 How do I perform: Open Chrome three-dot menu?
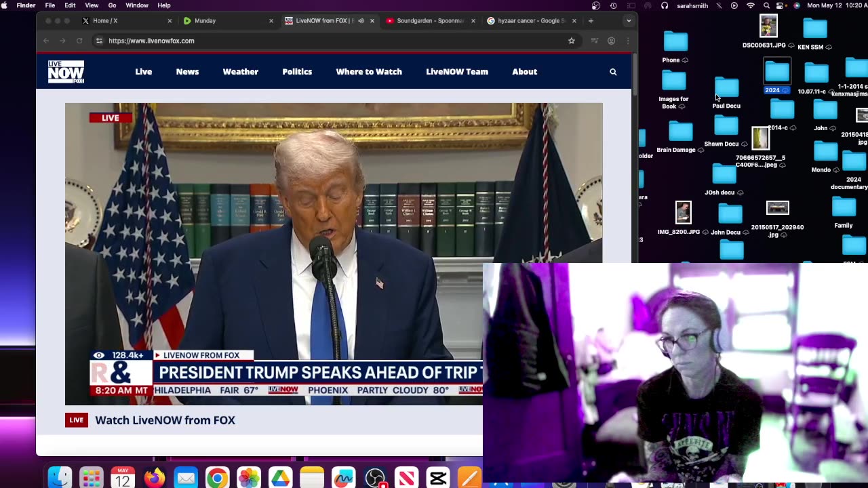coord(627,41)
